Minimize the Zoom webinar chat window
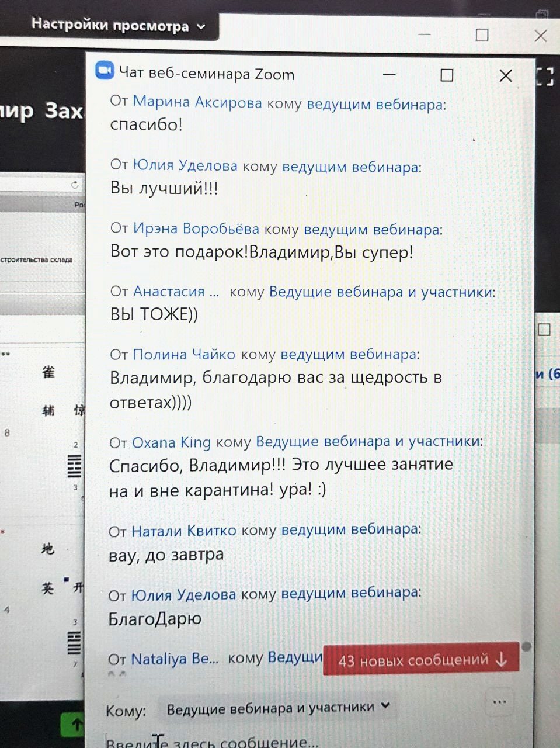Image resolution: width=560 pixels, height=748 pixels. pyautogui.click(x=389, y=75)
